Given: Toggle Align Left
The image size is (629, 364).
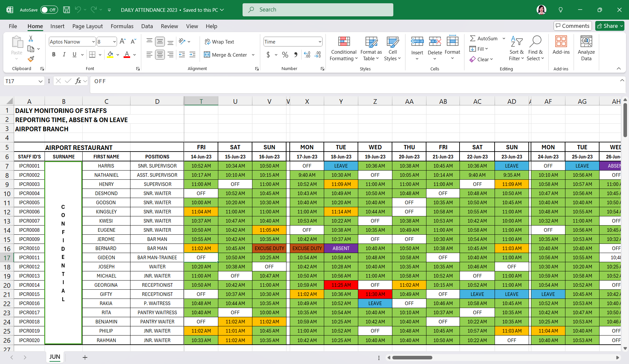Looking at the screenshot, I should tap(149, 55).
